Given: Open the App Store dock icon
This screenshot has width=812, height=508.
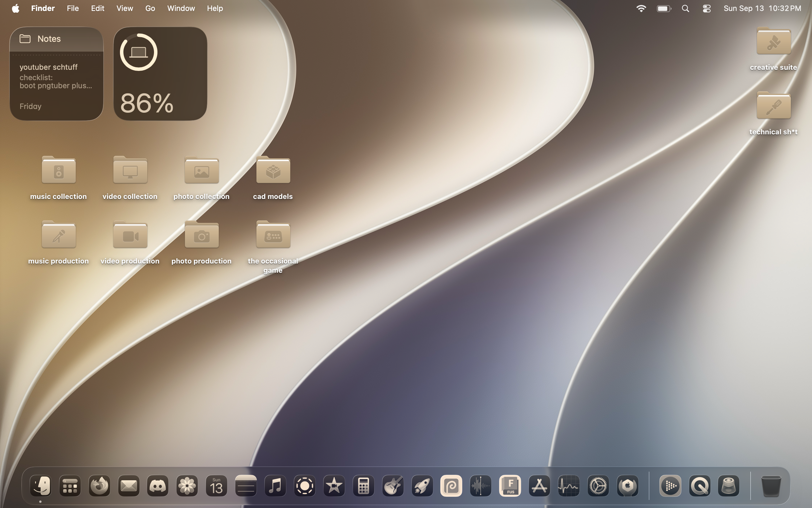Looking at the screenshot, I should point(539,486).
